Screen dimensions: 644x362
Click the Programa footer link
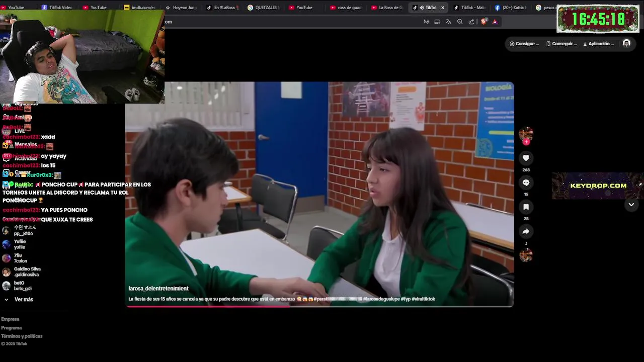coord(11,328)
